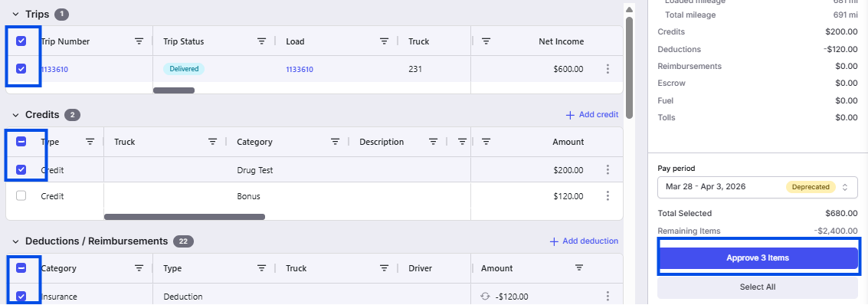Open trip number 1133610 link
The height and width of the screenshot is (305, 868).
click(x=54, y=70)
